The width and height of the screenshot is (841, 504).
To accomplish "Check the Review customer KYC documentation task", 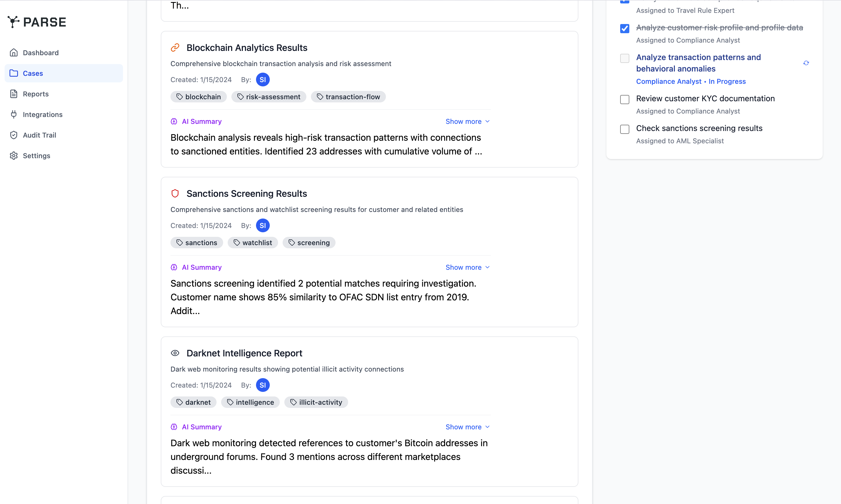I will [x=624, y=99].
